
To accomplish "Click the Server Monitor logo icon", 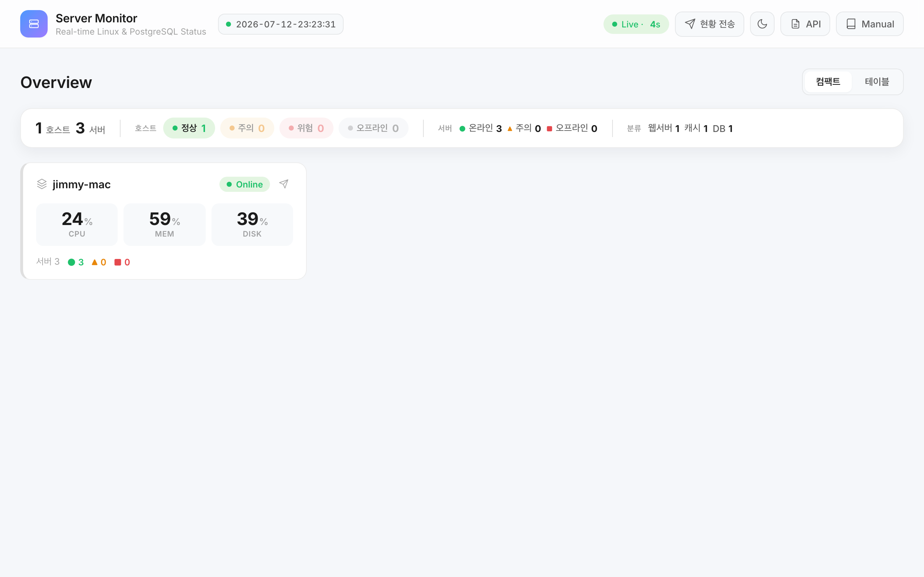I will [34, 24].
